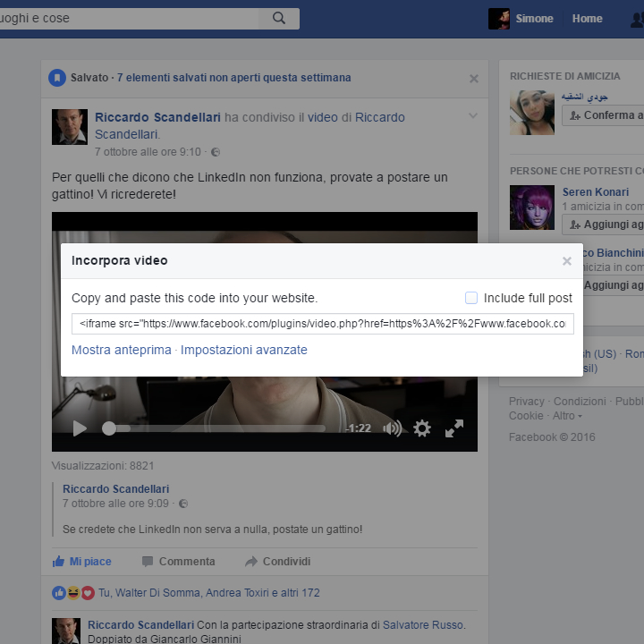Open friend requests icon in top bar
Screen dimensions: 644x644
click(x=637, y=20)
